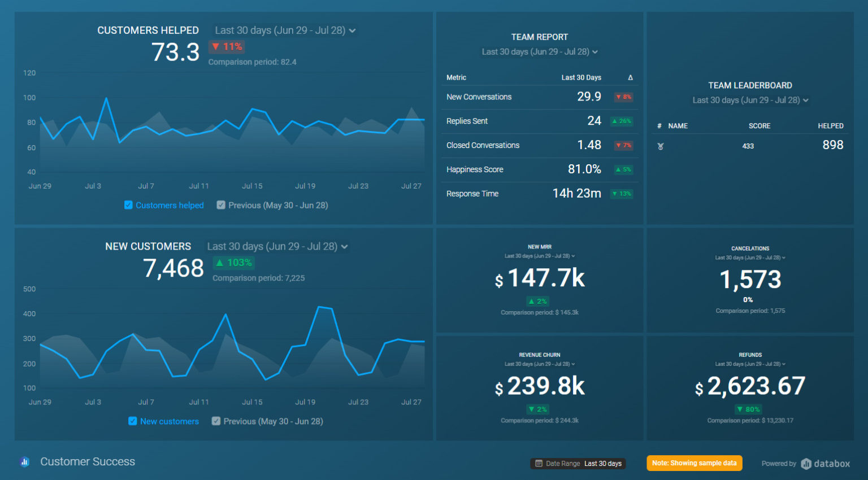Click the Note: Showing sample data button
Screen dimensions: 868x480
(694, 463)
